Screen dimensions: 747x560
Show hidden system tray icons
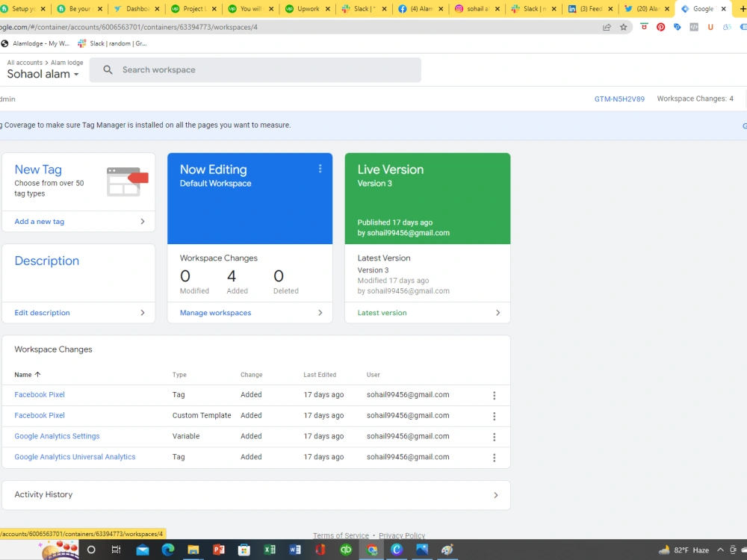(720, 550)
